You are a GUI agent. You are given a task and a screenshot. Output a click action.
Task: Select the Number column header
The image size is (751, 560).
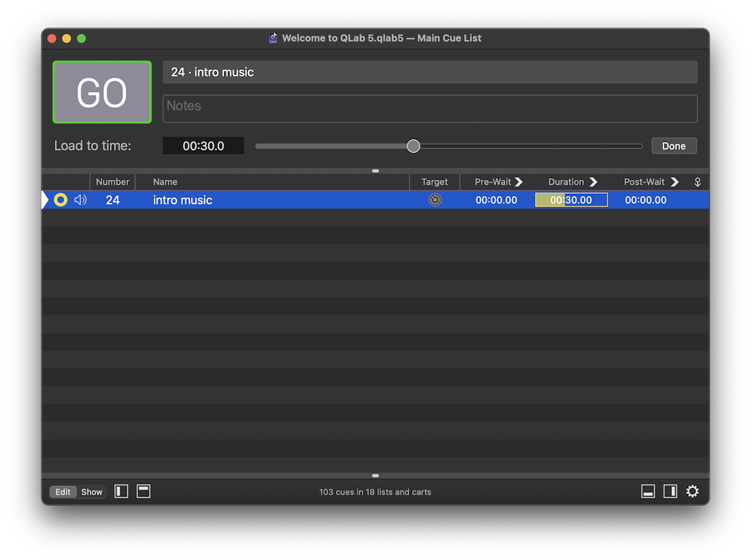(x=112, y=181)
